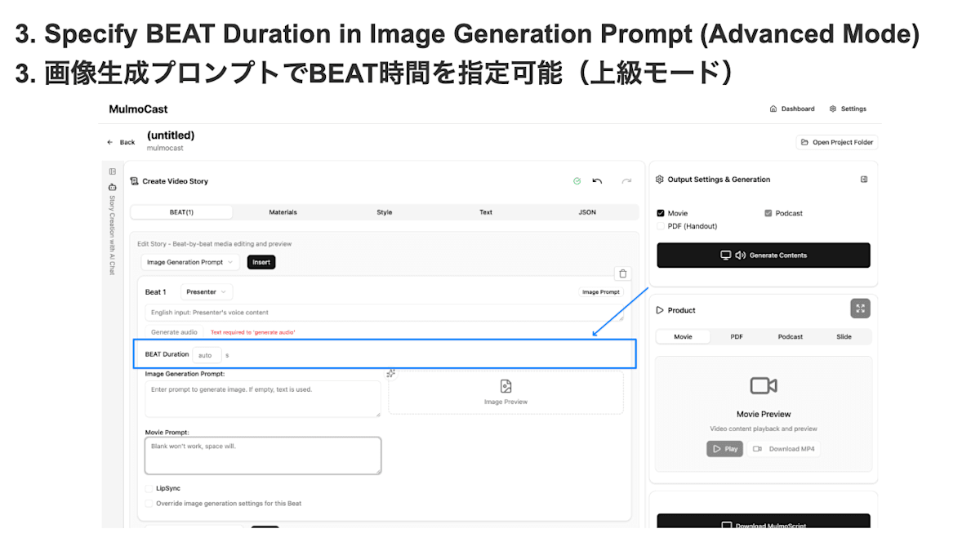
Task: Redo the last edit
Action: click(x=626, y=181)
